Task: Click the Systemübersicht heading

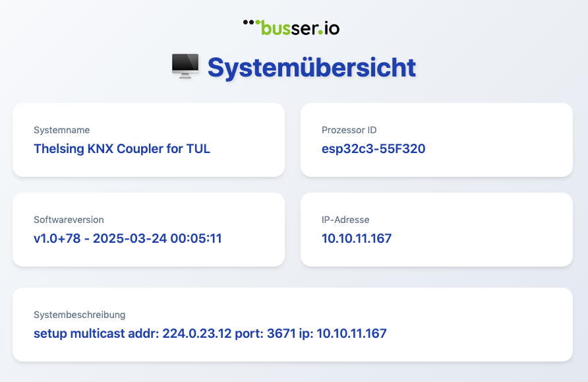Action: (x=312, y=67)
